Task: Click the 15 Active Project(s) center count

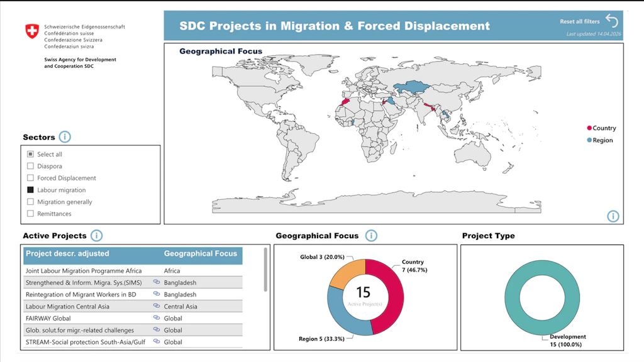Action: 364,296
